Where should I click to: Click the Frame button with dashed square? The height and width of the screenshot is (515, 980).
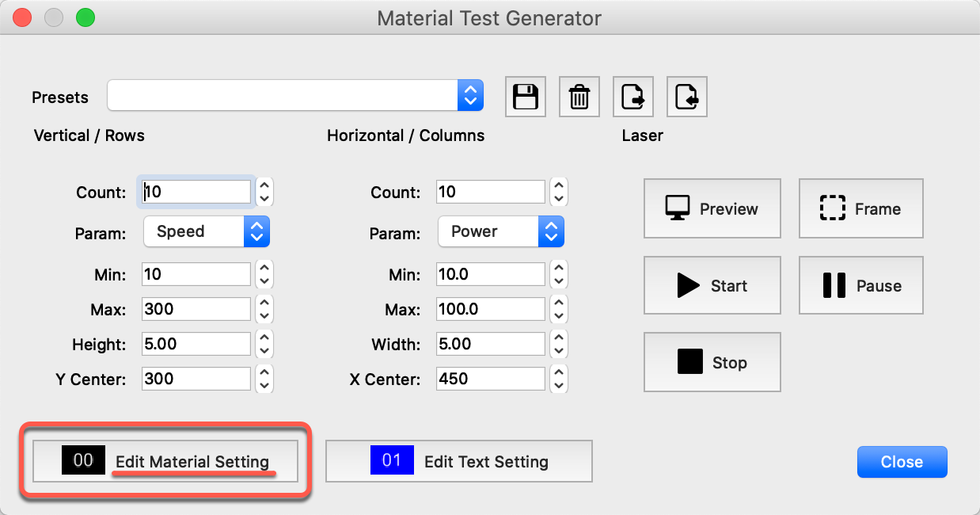click(860, 208)
